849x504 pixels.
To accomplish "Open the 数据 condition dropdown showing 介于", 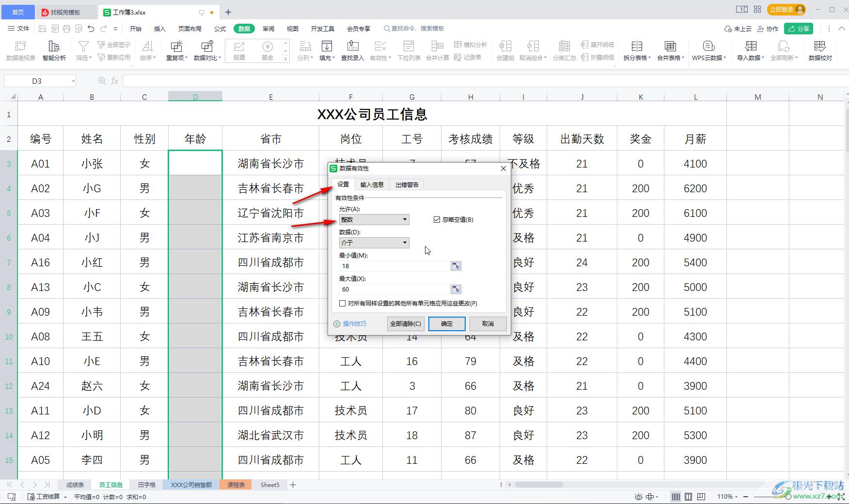I will (374, 243).
